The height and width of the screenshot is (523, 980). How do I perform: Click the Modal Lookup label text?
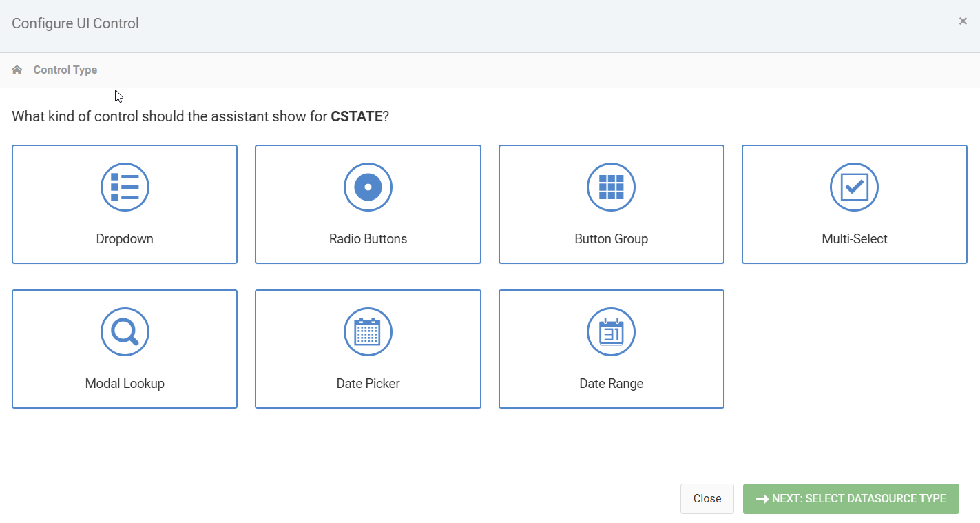[x=125, y=384]
